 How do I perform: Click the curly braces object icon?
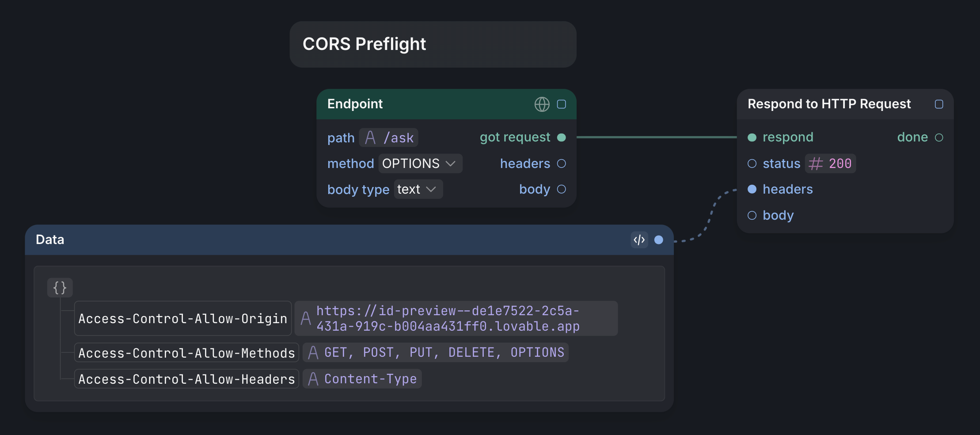point(60,288)
